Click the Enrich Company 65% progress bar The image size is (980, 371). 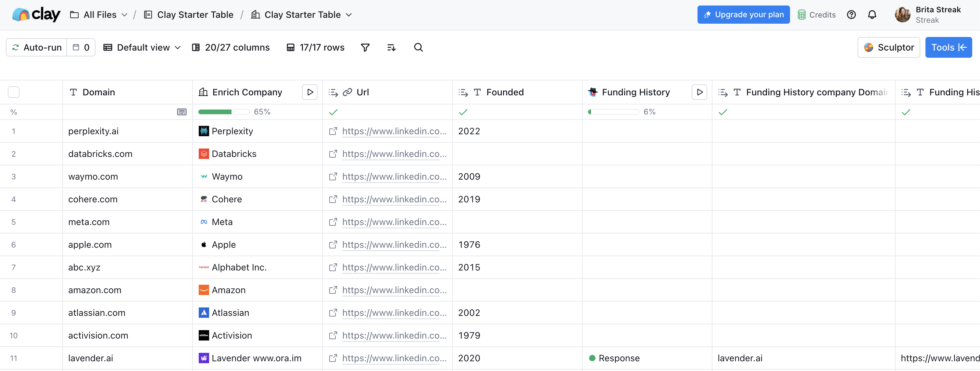[x=224, y=111]
